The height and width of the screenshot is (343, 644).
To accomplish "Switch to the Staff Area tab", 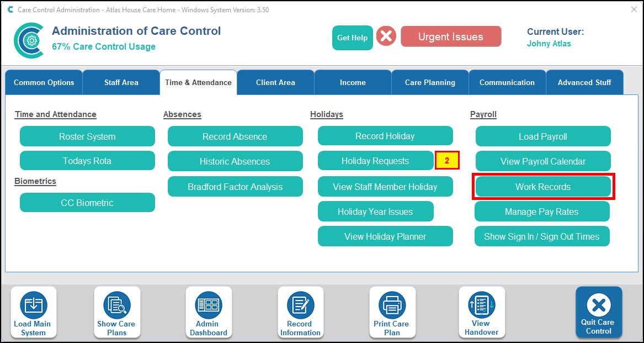I will click(x=121, y=83).
